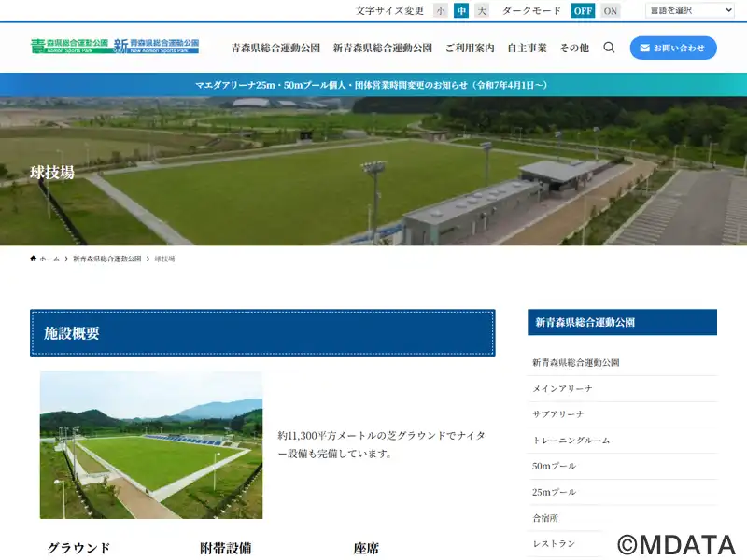Open sidebar link 合宿所
This screenshot has height=560, width=747.
pyautogui.click(x=622, y=518)
